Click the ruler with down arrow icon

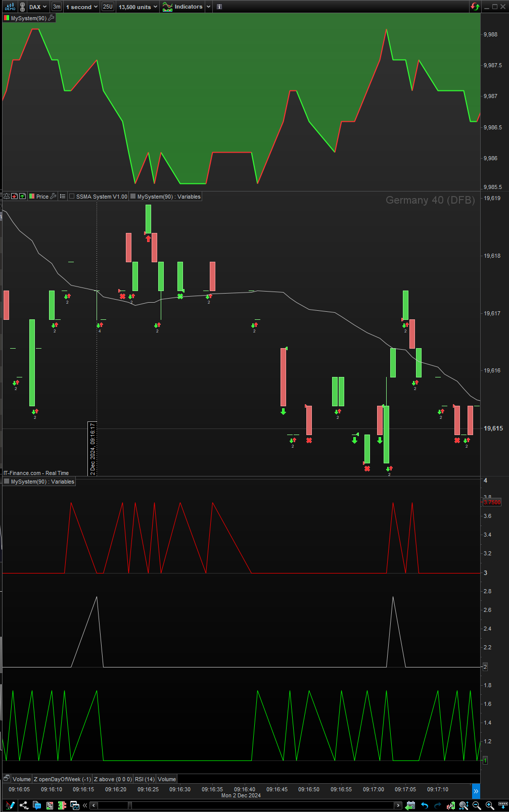pyautogui.click(x=503, y=805)
